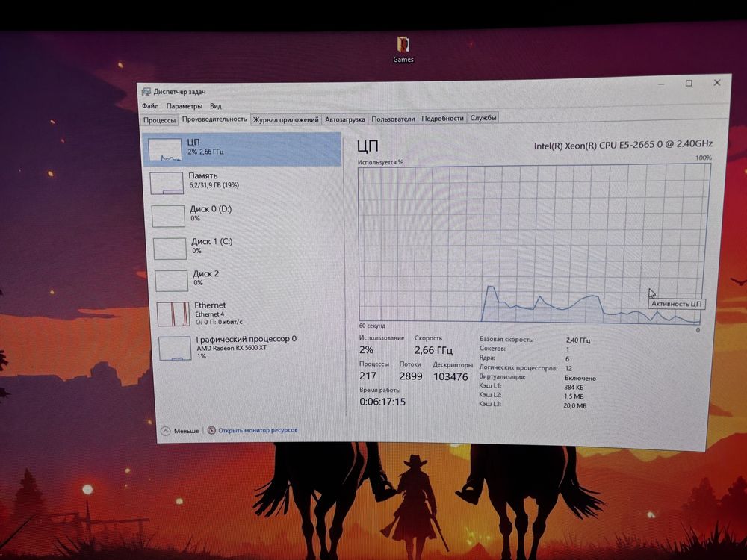Open Открыть монитор ресурсов link

(258, 430)
